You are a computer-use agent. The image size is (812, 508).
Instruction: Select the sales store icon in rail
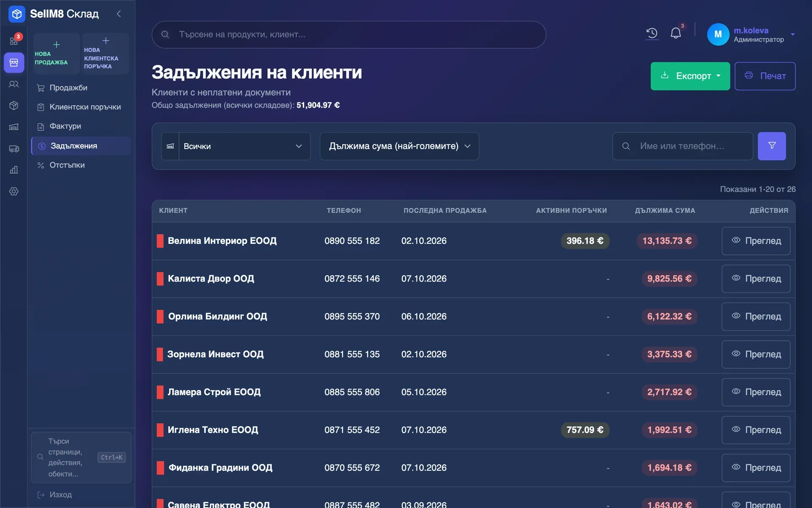click(14, 63)
